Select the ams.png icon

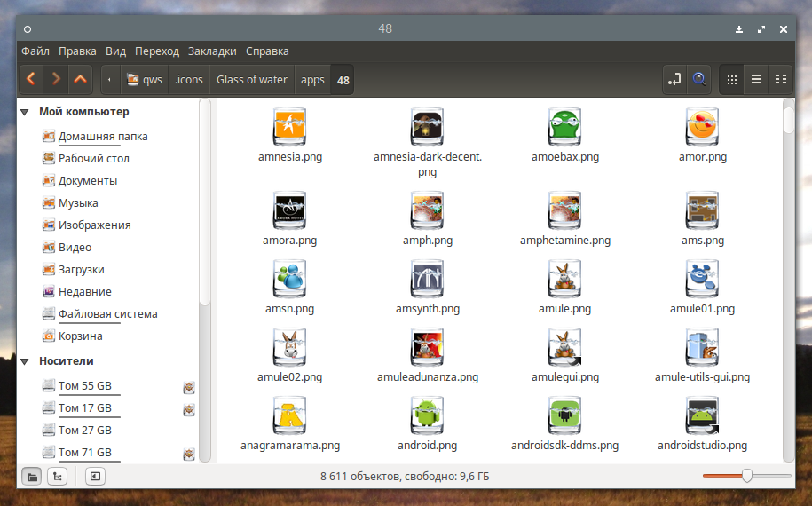[x=702, y=210]
